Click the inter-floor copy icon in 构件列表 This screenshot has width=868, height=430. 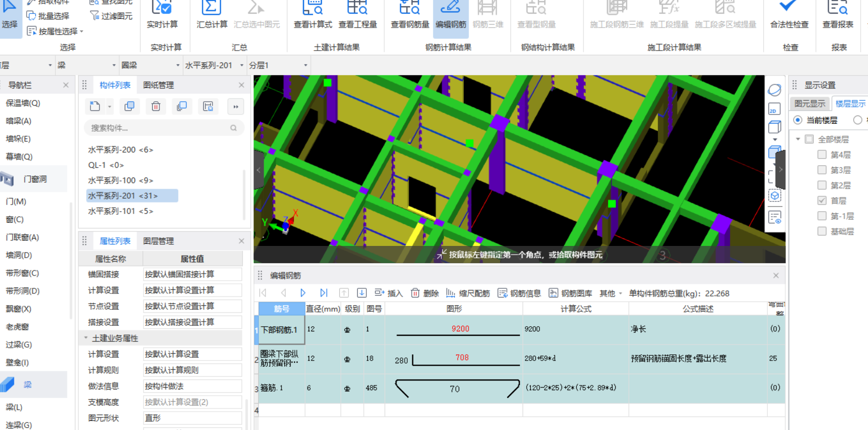[181, 106]
